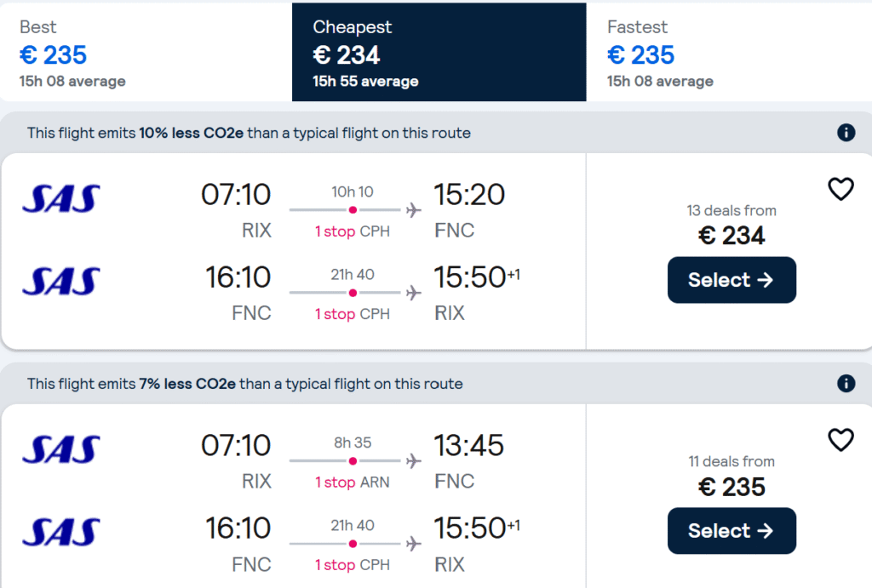
Task: Click SAS logo on 07:10 RIX–FNC 10h 10 flight
Action: [x=61, y=198]
